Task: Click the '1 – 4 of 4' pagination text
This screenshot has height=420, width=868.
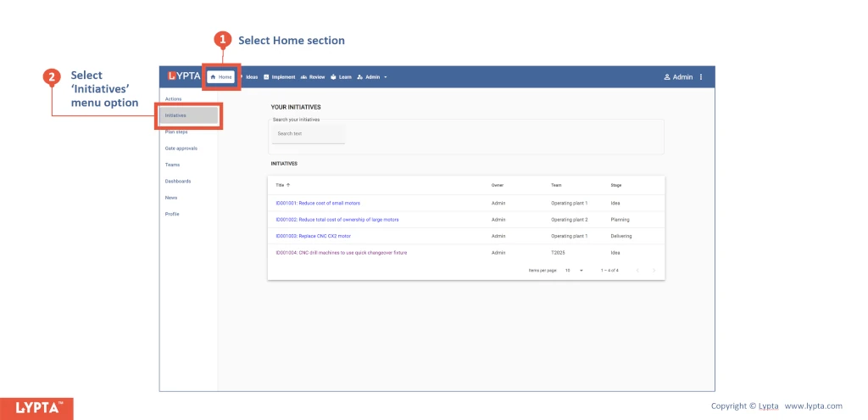Action: [609, 271]
